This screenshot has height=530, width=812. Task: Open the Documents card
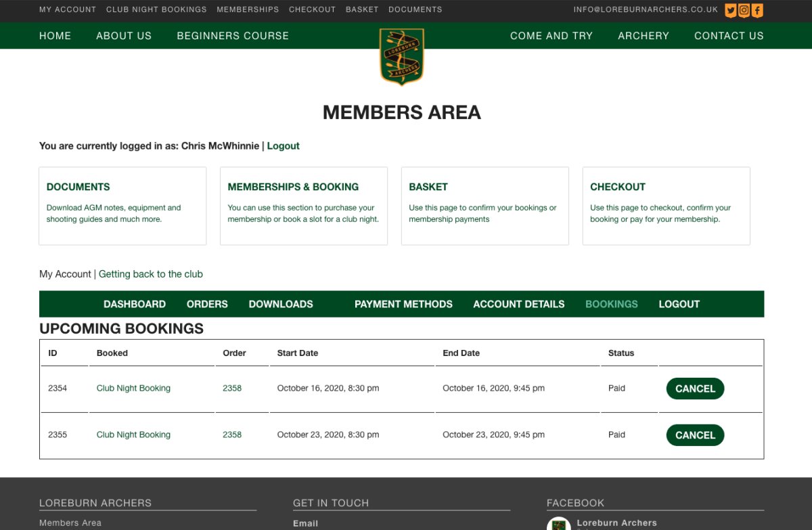point(122,206)
